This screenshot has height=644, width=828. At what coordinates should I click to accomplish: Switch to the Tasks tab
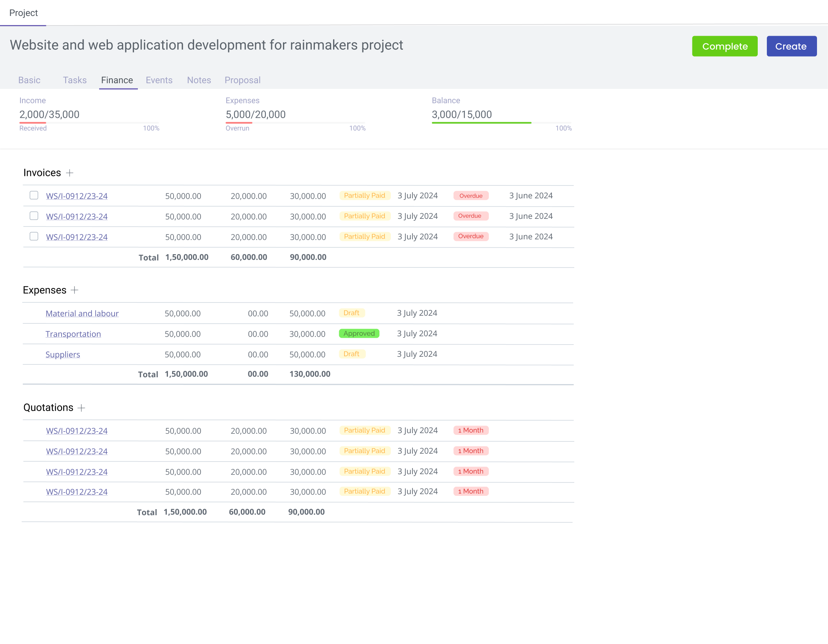click(75, 80)
